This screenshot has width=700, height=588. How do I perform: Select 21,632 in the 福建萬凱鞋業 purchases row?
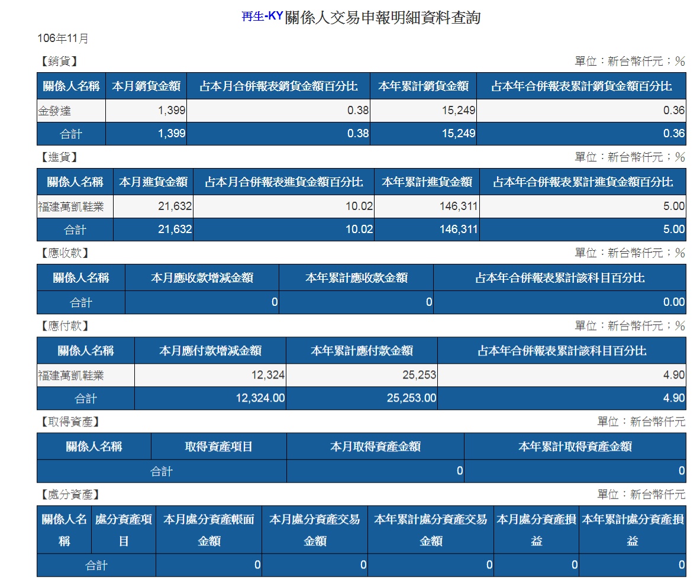pyautogui.click(x=175, y=206)
